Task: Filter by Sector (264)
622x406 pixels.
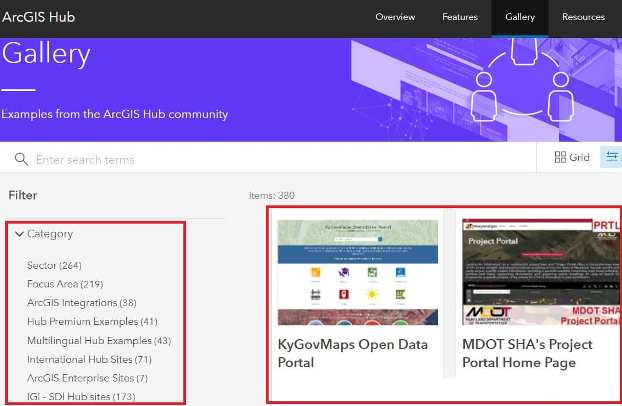Action: click(x=54, y=265)
